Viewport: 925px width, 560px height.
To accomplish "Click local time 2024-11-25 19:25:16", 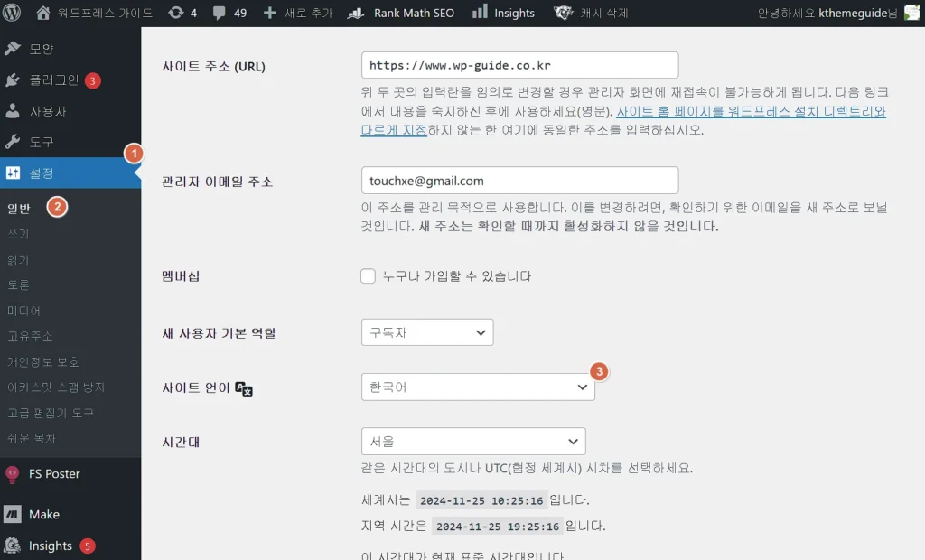I will pyautogui.click(x=498, y=527).
